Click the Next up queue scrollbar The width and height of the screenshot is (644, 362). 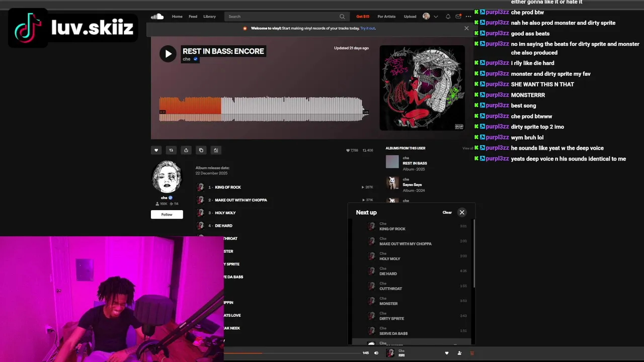tap(474, 254)
